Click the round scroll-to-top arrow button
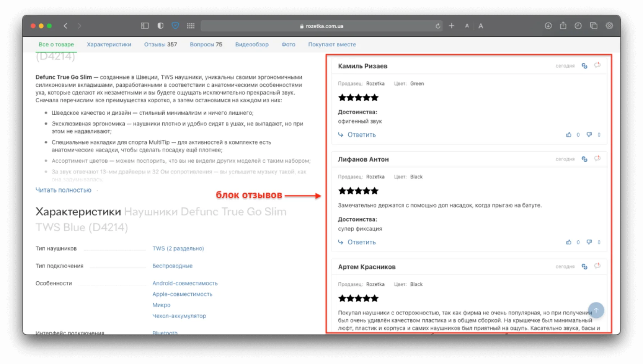643x364 pixels. (x=596, y=310)
